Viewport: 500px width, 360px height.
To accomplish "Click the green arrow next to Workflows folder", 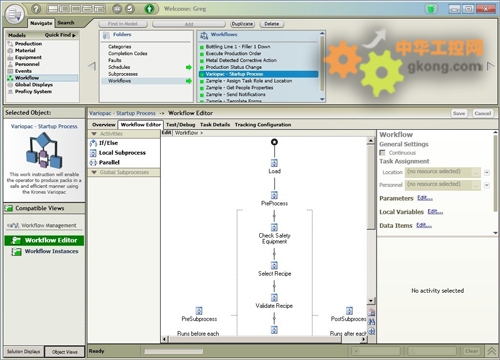I will 189,81.
